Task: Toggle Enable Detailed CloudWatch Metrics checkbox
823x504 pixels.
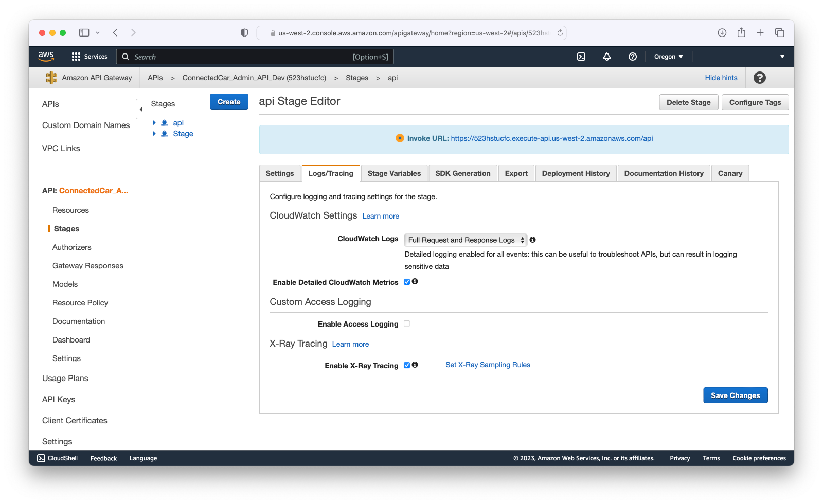Action: pyautogui.click(x=407, y=282)
